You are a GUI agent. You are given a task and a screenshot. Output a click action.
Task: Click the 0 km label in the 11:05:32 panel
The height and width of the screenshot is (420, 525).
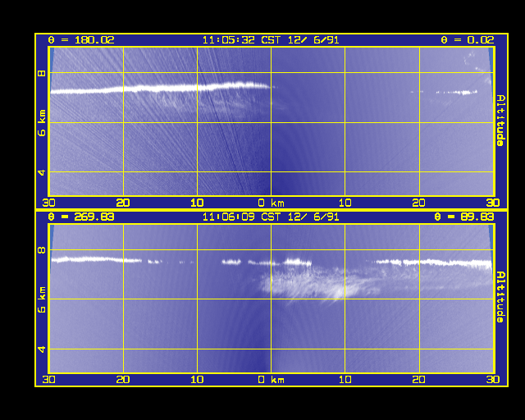click(271, 203)
